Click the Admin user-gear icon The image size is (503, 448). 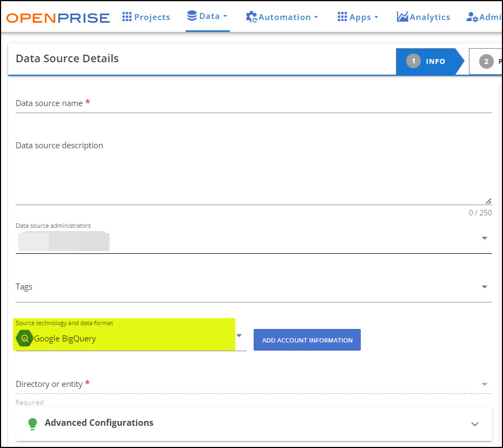tap(472, 17)
